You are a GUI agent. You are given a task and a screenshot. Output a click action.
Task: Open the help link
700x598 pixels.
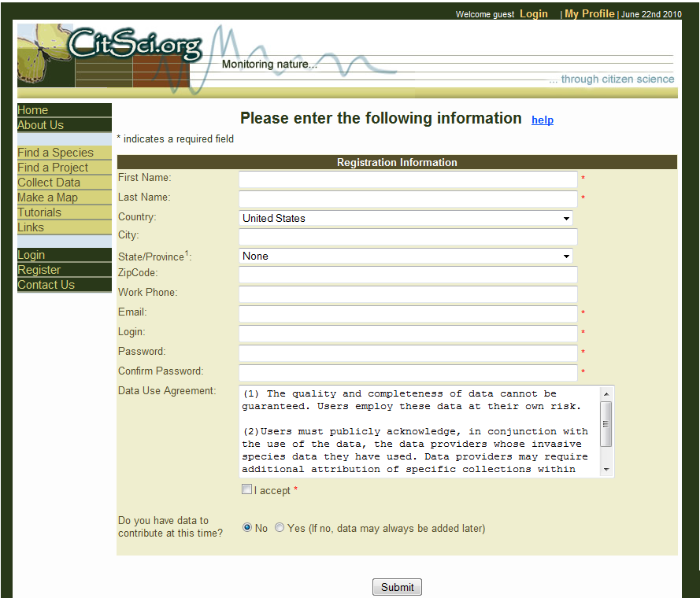543,120
